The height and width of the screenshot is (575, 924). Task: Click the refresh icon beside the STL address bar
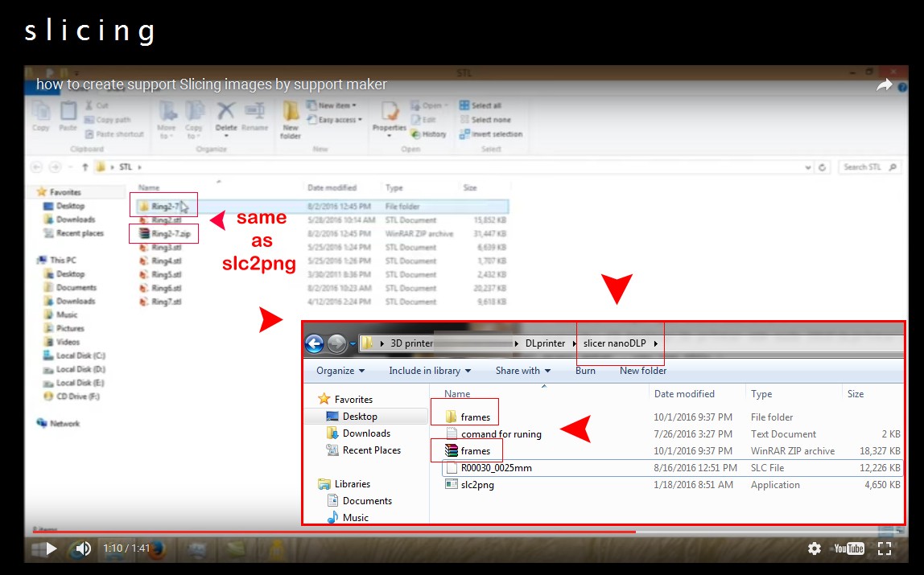point(822,167)
